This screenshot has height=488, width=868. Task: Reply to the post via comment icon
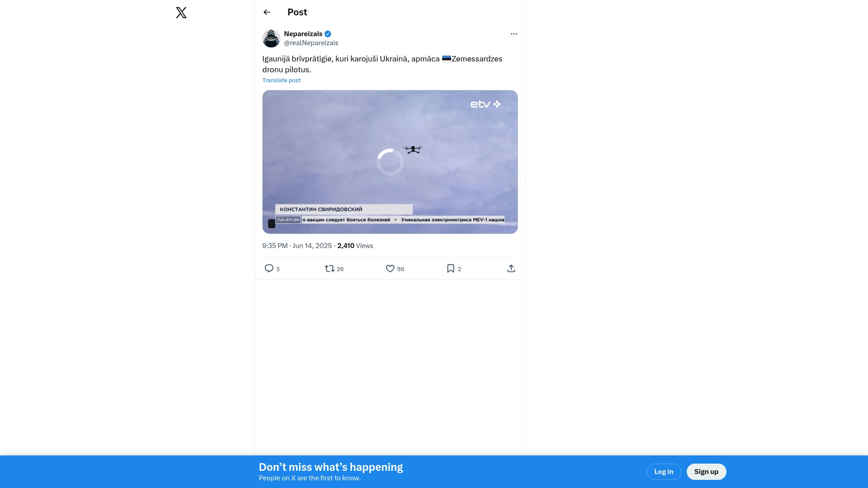[x=269, y=268]
